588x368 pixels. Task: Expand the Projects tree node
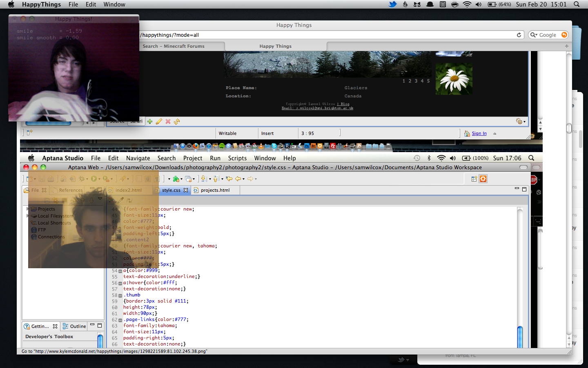[x=28, y=209]
